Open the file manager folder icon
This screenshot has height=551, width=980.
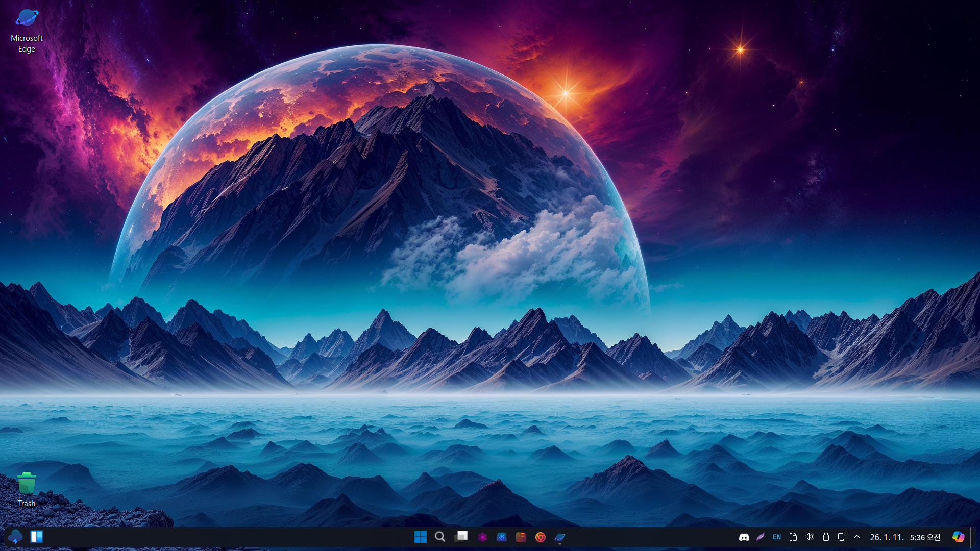[521, 537]
